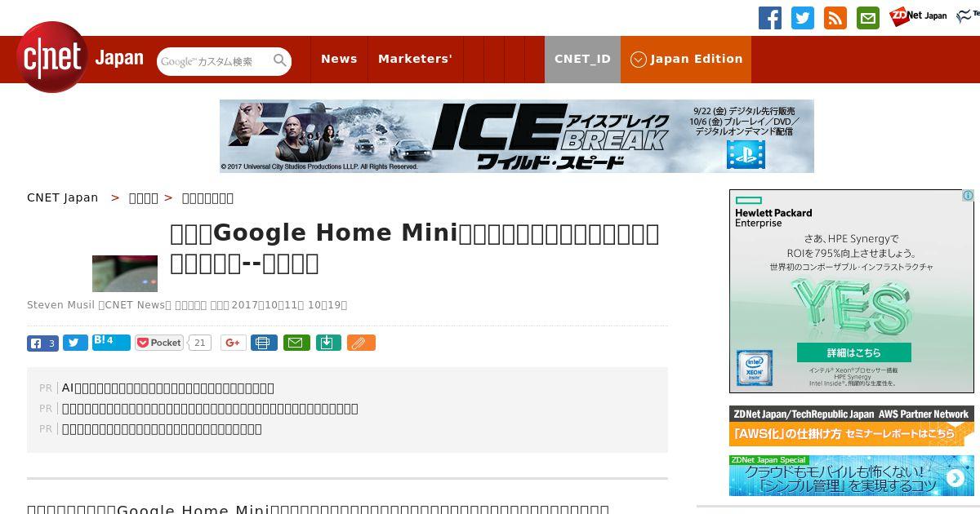Open the News menu
Viewport: 980px width, 514px height.
339,59
